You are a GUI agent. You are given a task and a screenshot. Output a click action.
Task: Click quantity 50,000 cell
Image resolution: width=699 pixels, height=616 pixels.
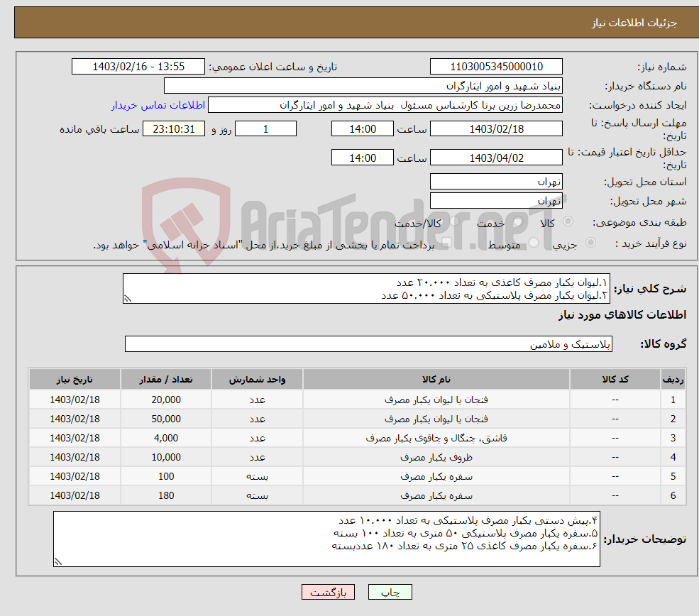(166, 419)
